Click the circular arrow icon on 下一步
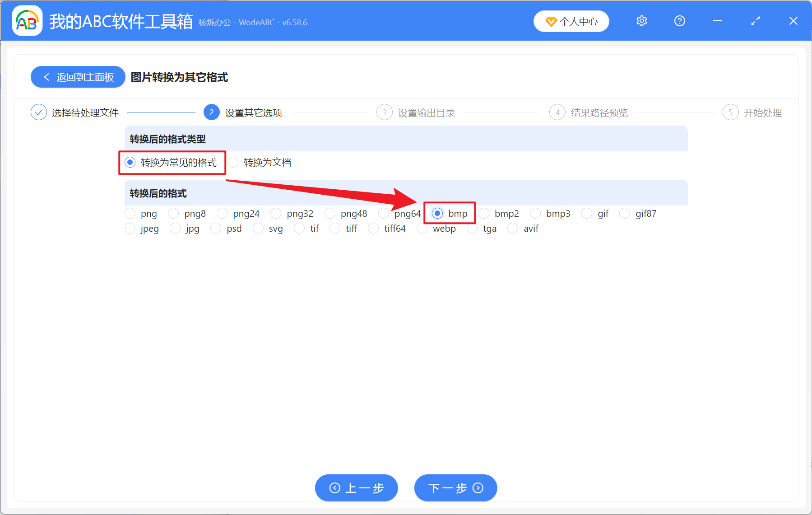This screenshot has width=812, height=515. (477, 488)
